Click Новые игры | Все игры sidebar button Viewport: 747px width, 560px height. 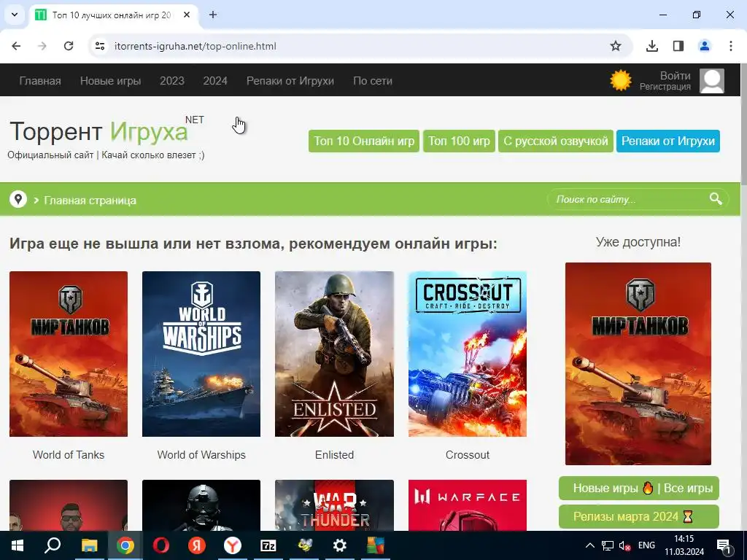[x=639, y=488]
